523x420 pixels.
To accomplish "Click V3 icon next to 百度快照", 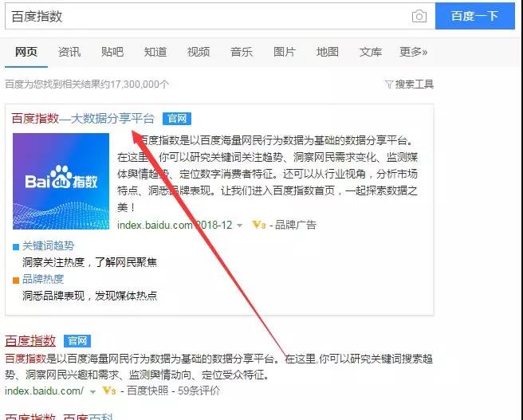I will click(109, 391).
